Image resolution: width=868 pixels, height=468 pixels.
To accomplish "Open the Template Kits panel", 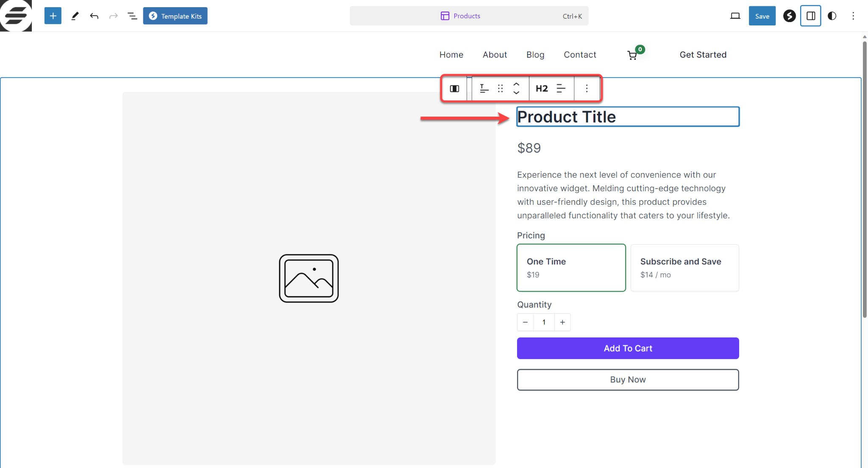I will (x=175, y=16).
